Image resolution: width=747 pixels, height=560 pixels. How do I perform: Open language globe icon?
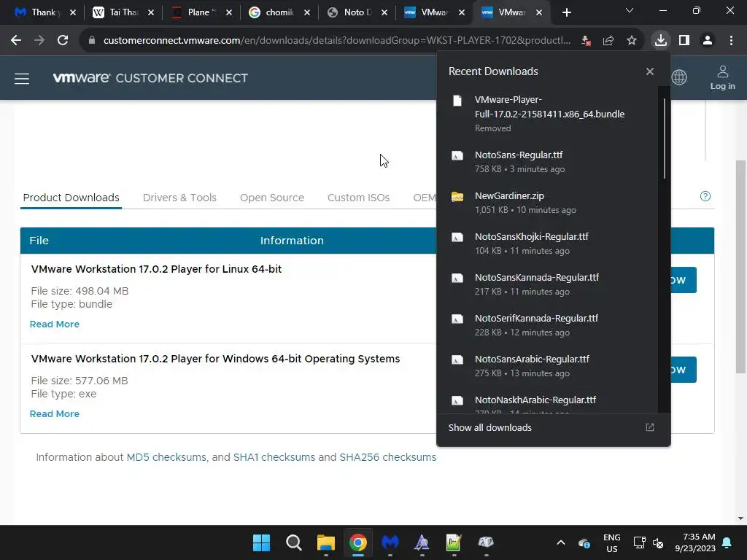679,77
